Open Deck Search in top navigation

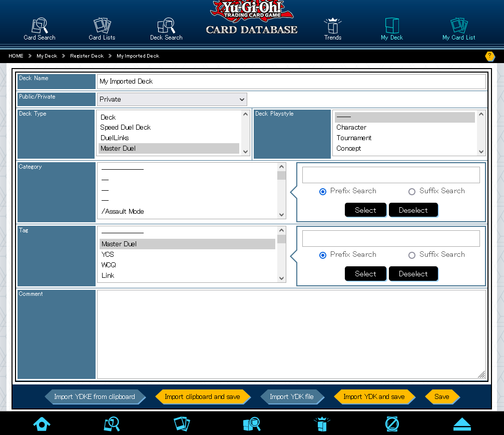tap(166, 29)
